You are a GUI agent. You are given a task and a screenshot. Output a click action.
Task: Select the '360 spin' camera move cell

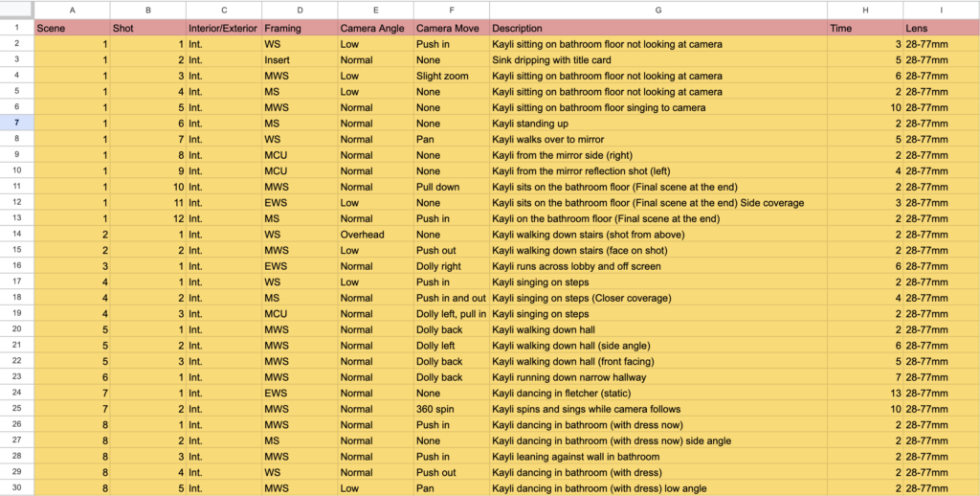click(x=452, y=409)
